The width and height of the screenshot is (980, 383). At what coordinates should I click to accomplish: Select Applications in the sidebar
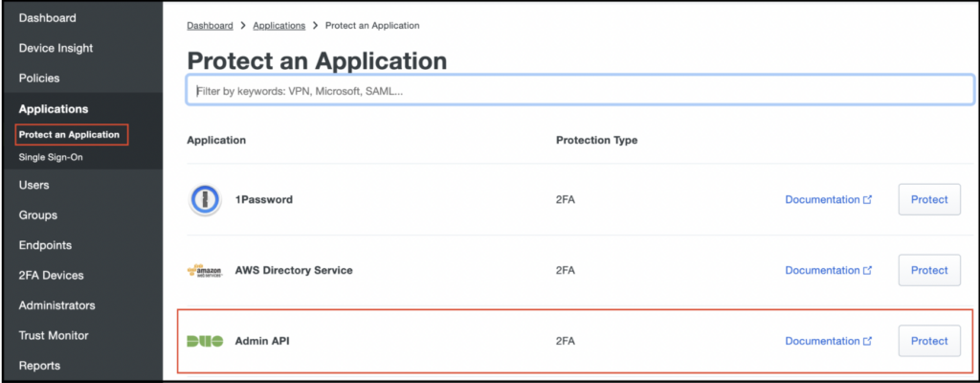point(54,109)
